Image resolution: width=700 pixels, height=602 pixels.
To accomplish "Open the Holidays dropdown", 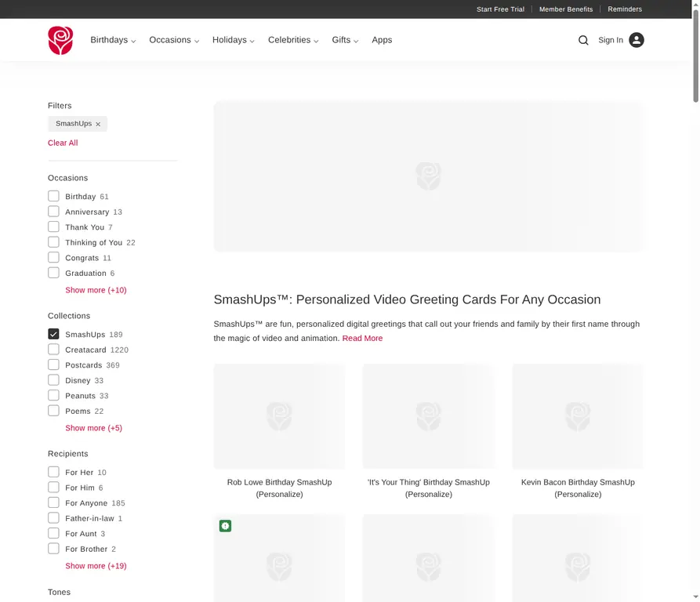I will click(x=234, y=40).
